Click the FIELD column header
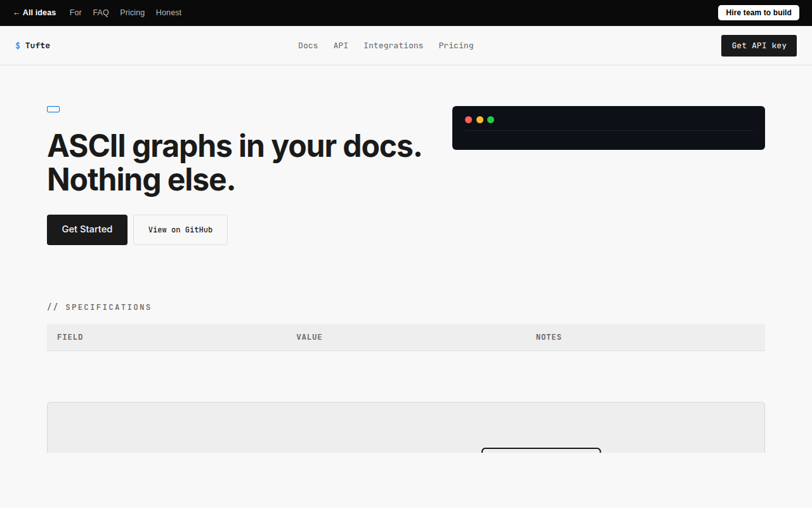The image size is (812, 508). coord(70,337)
